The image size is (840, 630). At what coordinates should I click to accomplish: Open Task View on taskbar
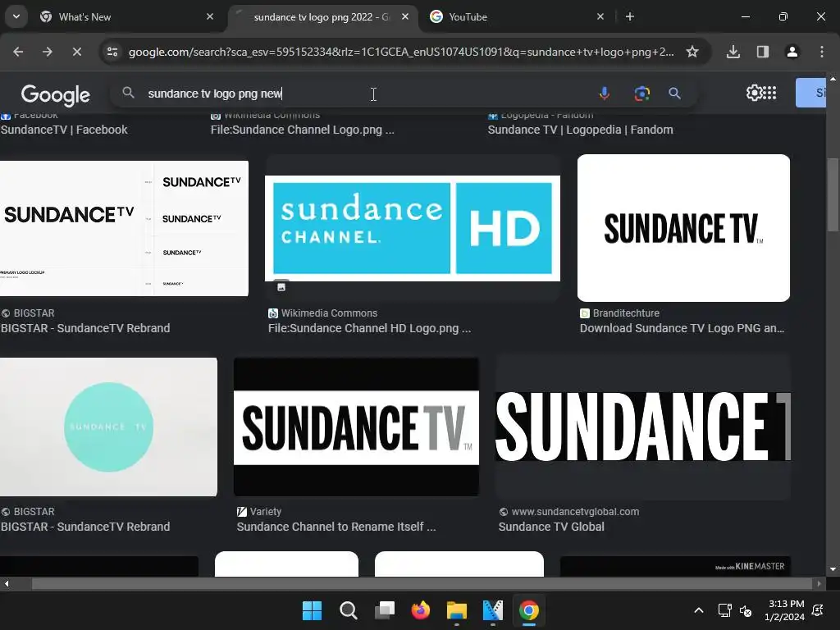click(x=385, y=610)
